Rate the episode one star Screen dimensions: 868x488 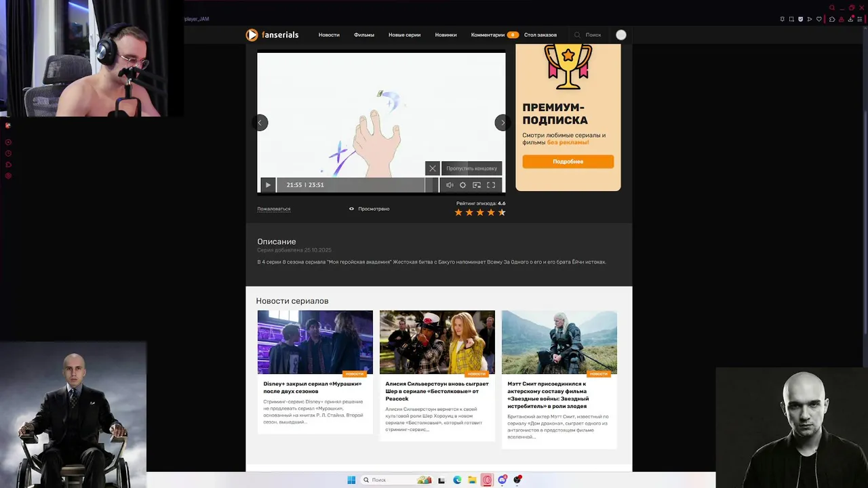(458, 213)
